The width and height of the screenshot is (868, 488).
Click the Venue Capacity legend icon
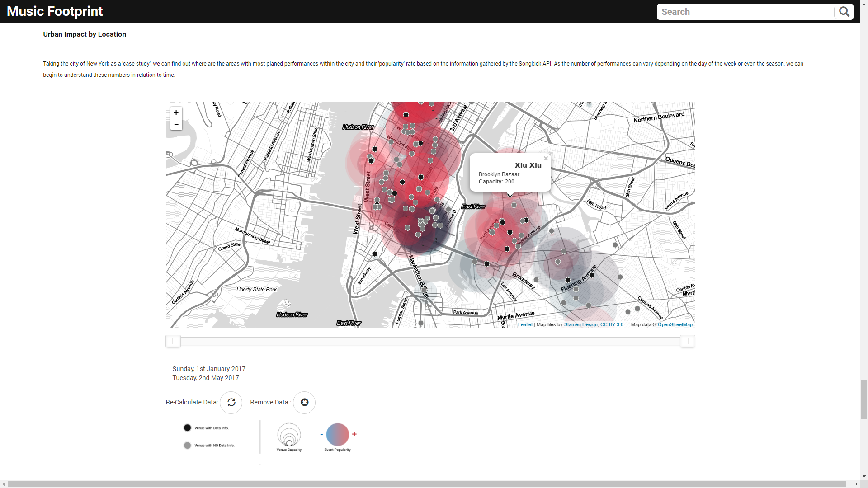point(289,434)
